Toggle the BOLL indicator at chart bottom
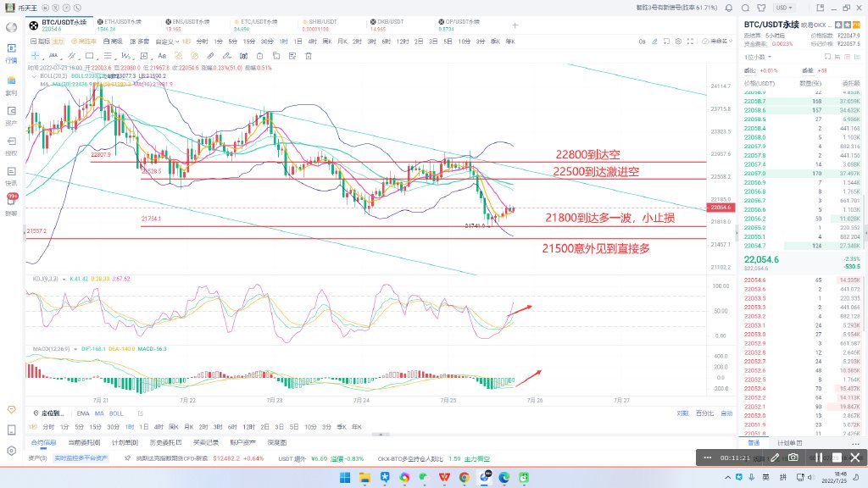Screen dimensions: 868x488 click(x=116, y=413)
